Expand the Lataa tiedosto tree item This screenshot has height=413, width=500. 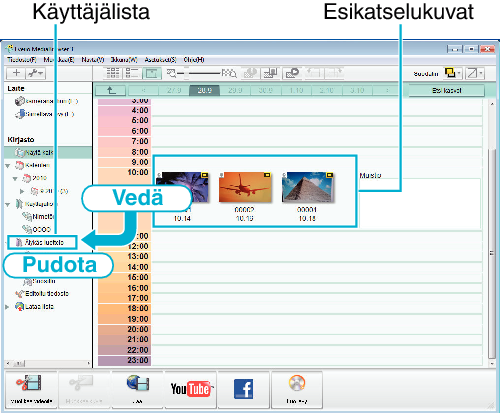[x=7, y=307]
